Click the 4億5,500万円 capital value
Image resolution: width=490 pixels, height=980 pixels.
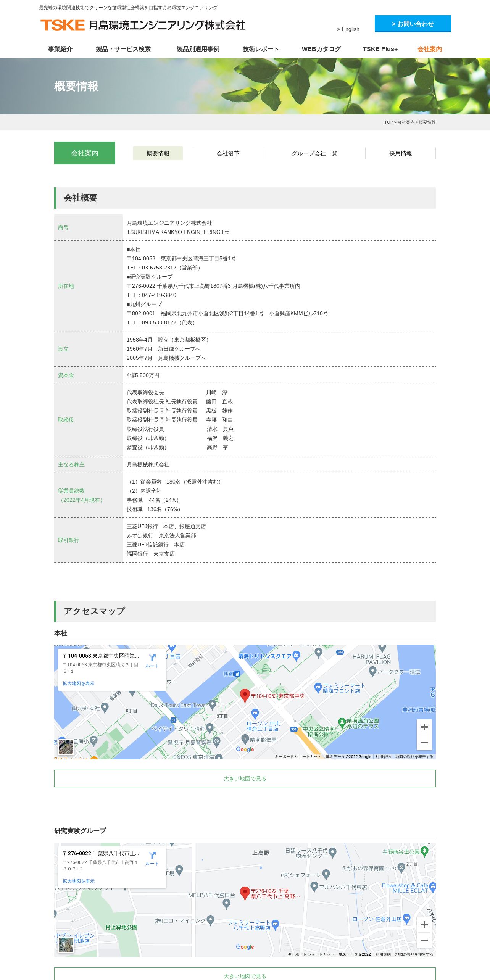(x=143, y=375)
